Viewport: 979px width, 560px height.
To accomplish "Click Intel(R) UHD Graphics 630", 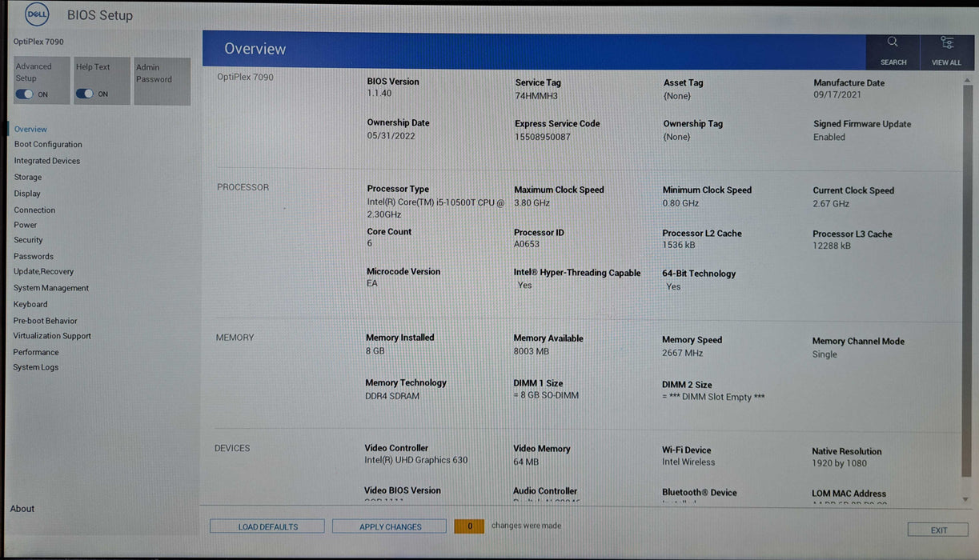I will point(416,460).
